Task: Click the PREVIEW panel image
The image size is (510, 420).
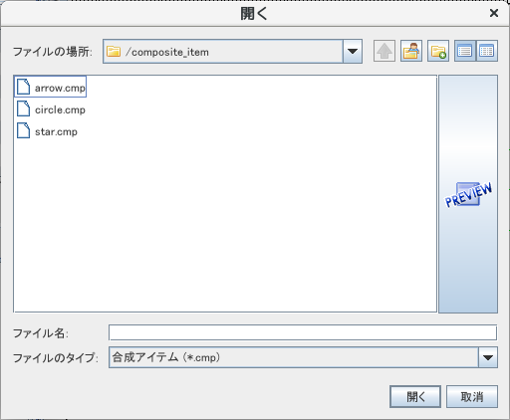Action: pyautogui.click(x=468, y=194)
